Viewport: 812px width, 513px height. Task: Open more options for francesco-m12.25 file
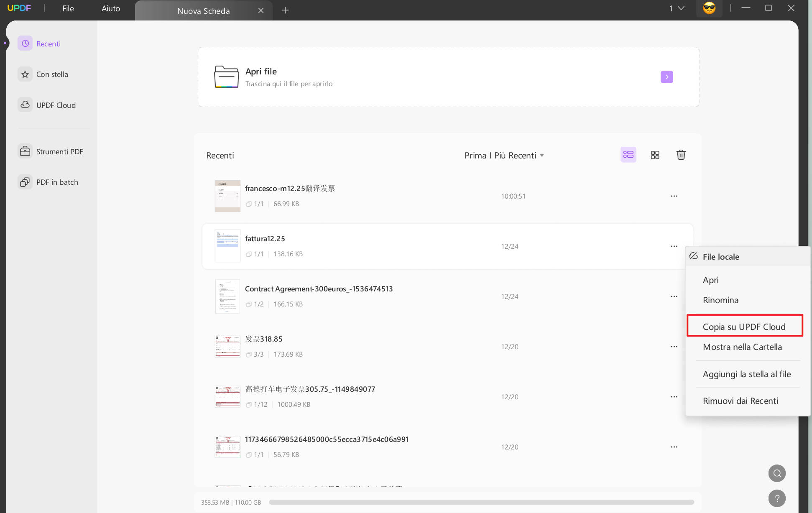[674, 196]
